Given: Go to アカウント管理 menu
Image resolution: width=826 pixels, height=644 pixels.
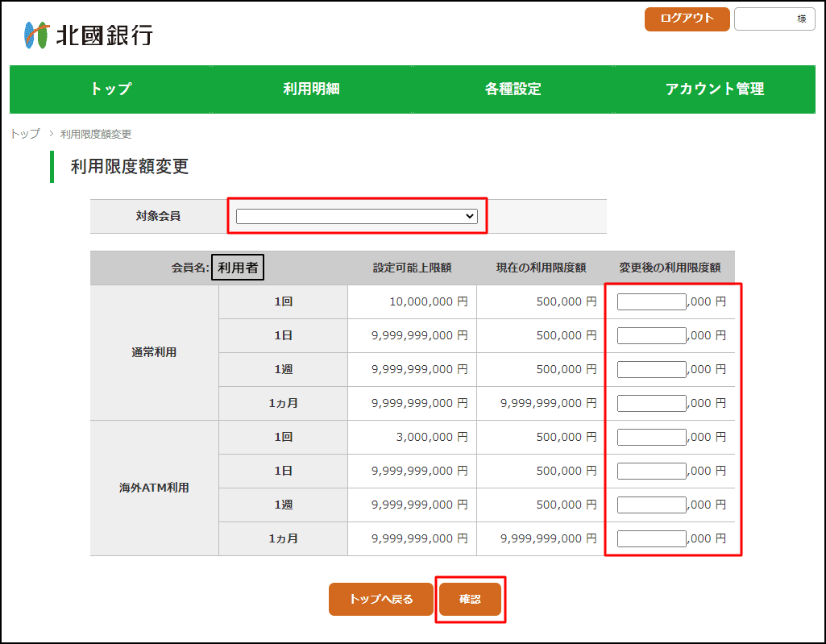Looking at the screenshot, I should click(x=714, y=89).
